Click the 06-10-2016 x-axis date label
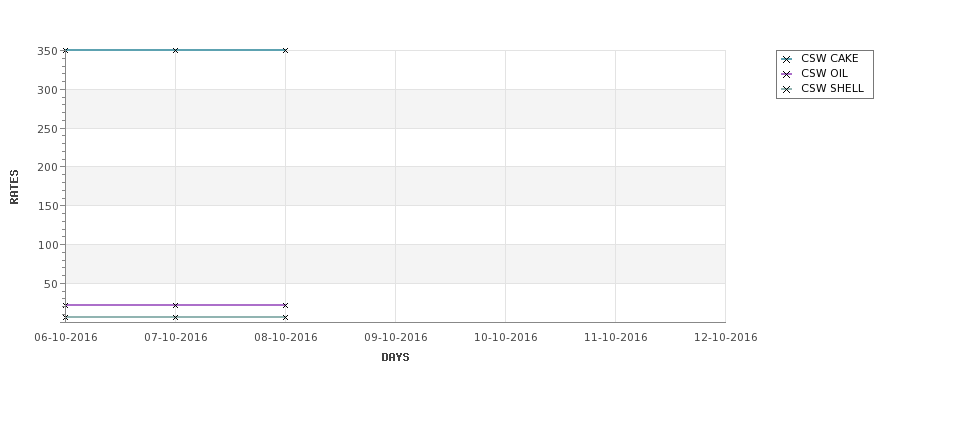This screenshot has width=975, height=429. 66,338
